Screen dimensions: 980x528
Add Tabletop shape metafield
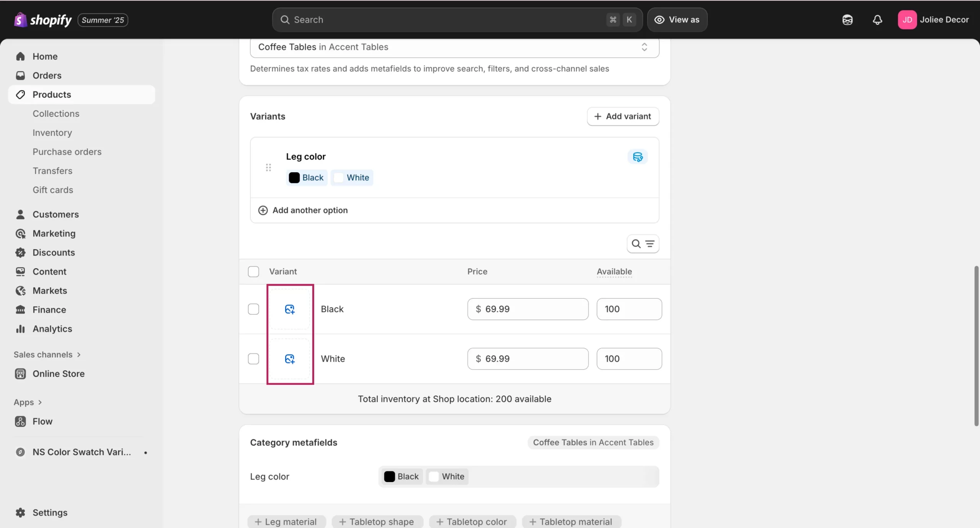pyautogui.click(x=377, y=521)
